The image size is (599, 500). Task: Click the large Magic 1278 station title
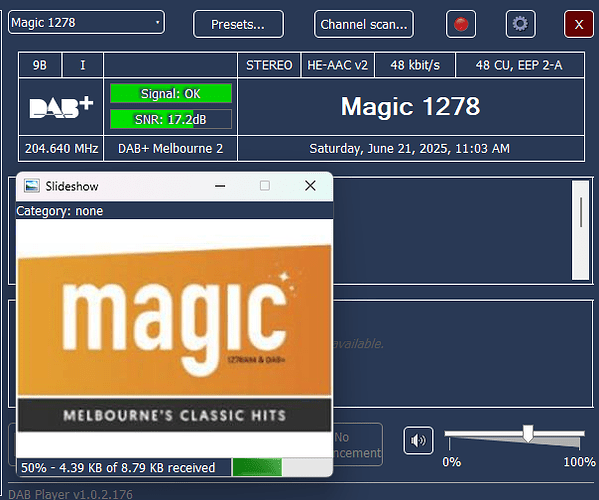point(411,107)
